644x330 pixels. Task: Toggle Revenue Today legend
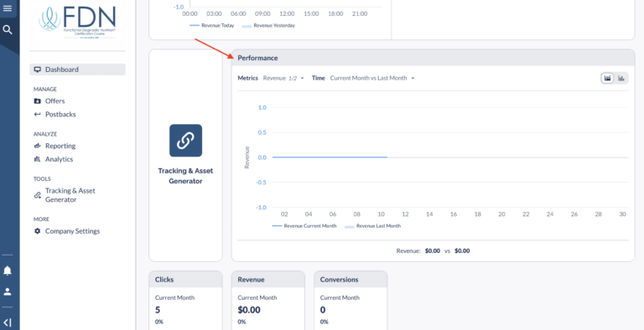pyautogui.click(x=212, y=25)
